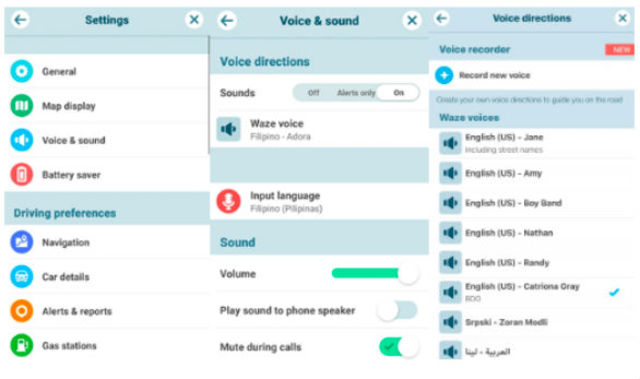The height and width of the screenshot is (379, 640).
Task: Tap the Car details car icon
Action: pos(22,277)
